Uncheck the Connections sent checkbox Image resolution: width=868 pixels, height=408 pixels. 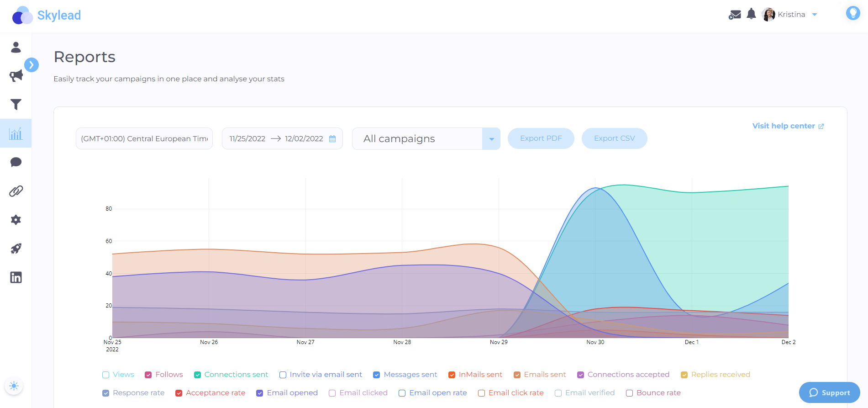(x=198, y=375)
